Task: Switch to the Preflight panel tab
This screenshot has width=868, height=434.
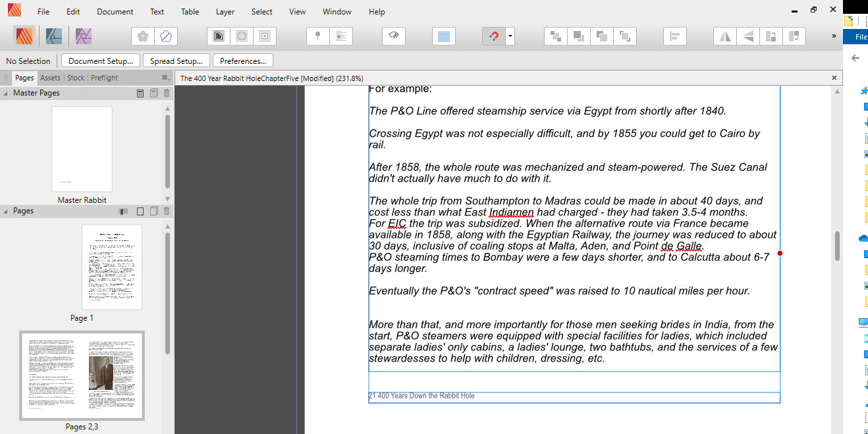Action: click(105, 78)
